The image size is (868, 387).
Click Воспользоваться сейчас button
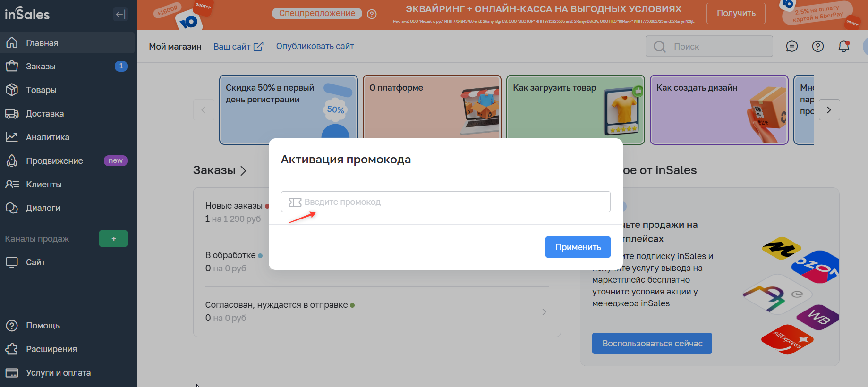tap(652, 344)
